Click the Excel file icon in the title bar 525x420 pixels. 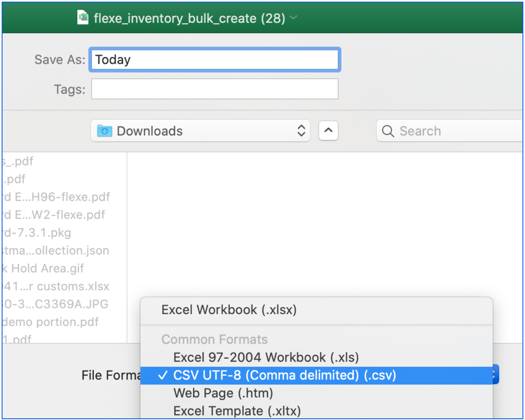pyautogui.click(x=83, y=17)
